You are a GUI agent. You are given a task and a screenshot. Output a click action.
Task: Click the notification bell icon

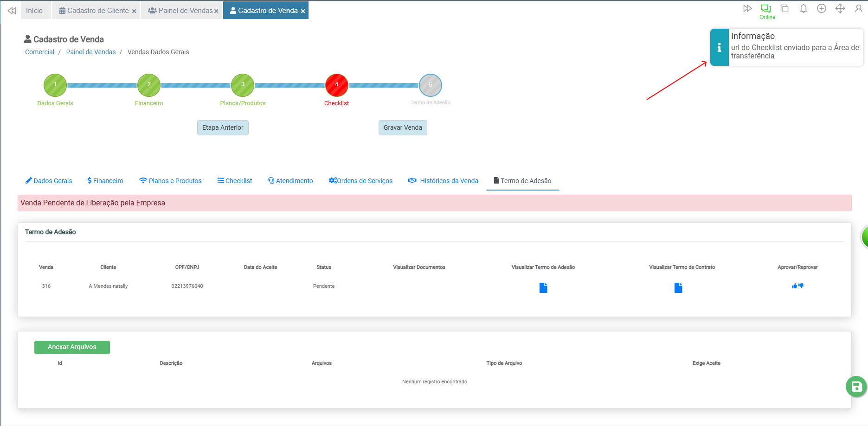tap(803, 9)
